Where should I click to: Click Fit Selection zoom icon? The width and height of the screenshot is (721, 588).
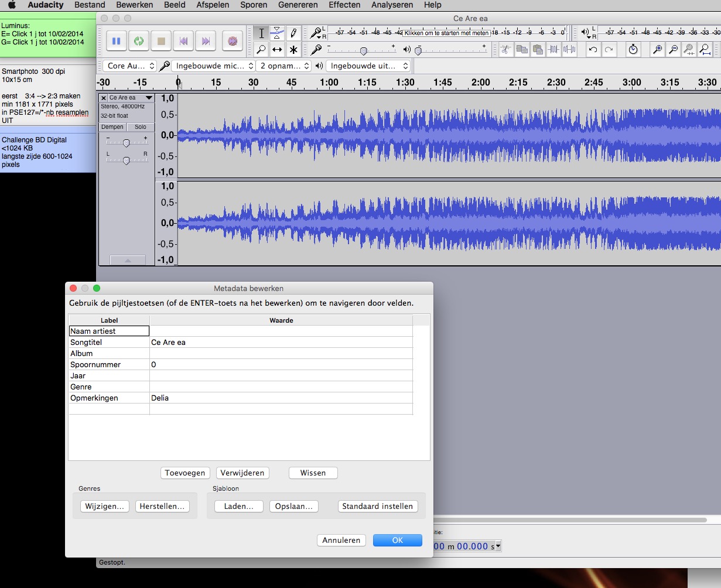(689, 50)
